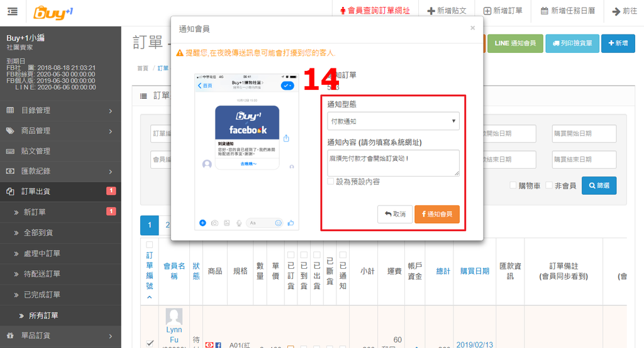Go to page 1 in pagination

coord(150,225)
